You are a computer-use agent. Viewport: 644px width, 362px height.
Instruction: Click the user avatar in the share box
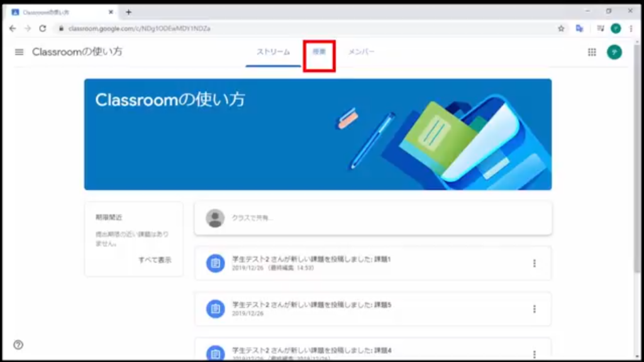pos(215,218)
